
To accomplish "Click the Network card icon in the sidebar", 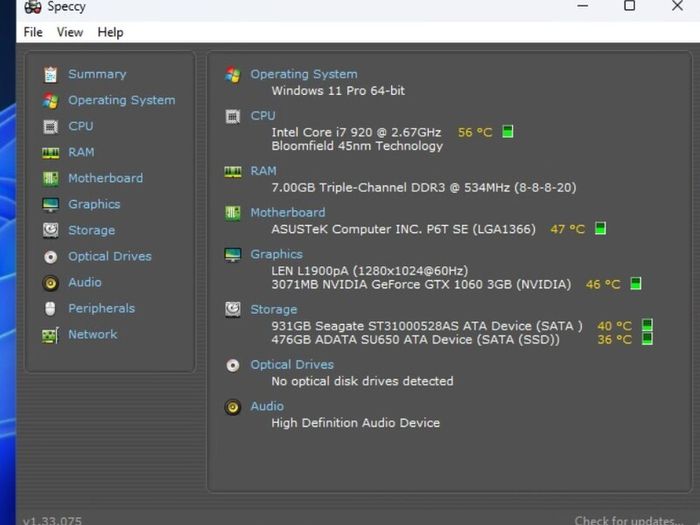I will click(50, 335).
